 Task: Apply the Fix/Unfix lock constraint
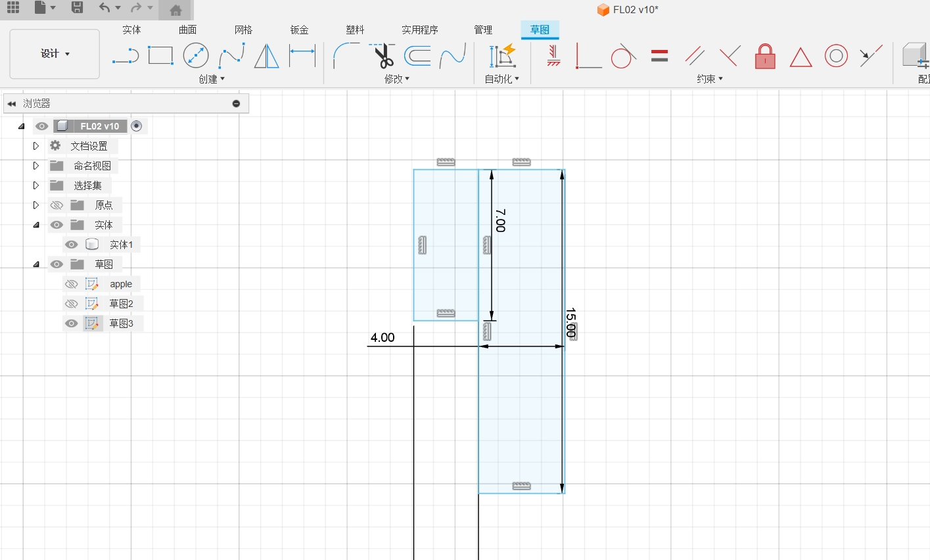[x=765, y=57]
